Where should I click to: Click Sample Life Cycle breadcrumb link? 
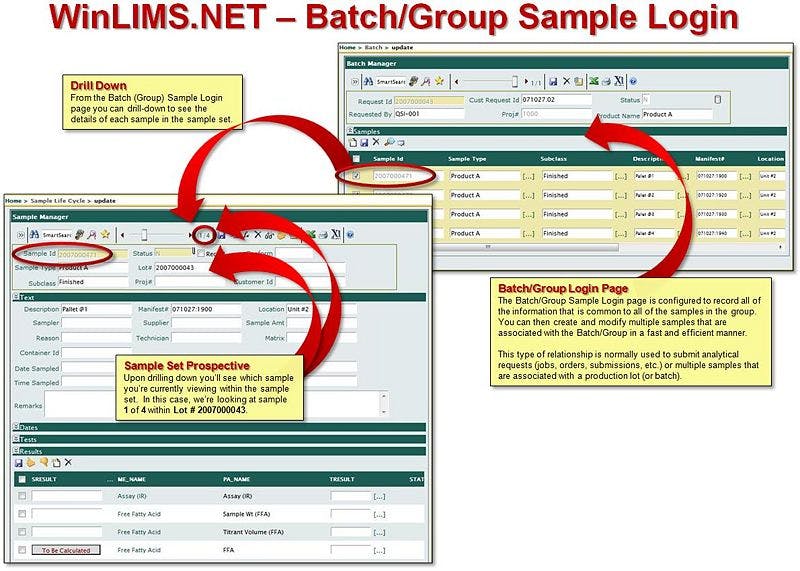58,201
